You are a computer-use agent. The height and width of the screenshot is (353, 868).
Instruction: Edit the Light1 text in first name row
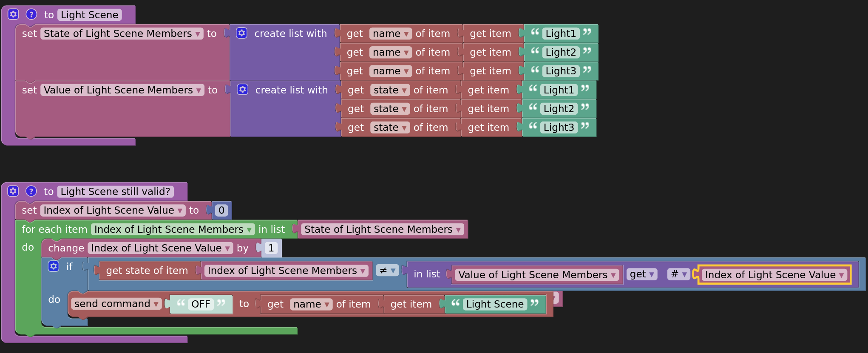[560, 34]
